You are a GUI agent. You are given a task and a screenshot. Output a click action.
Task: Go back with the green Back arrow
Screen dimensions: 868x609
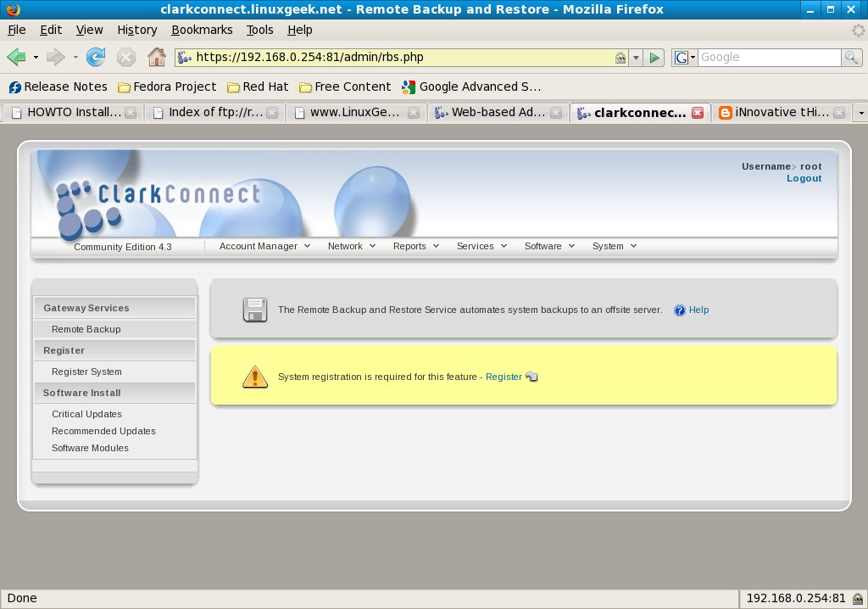pos(17,57)
